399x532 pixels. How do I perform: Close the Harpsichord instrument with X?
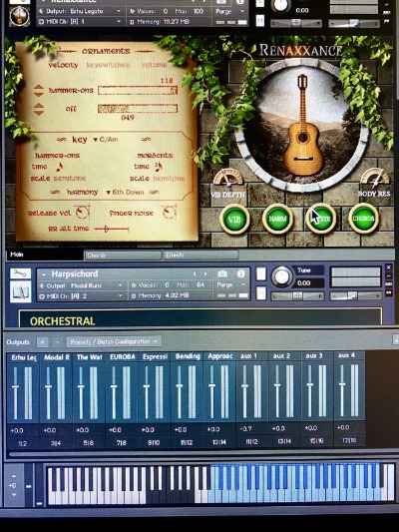388,267
